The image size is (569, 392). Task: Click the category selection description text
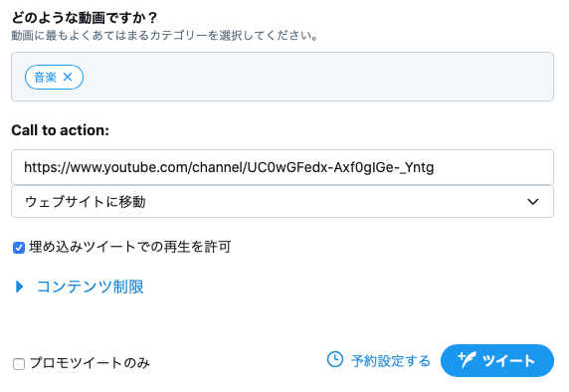(x=165, y=36)
